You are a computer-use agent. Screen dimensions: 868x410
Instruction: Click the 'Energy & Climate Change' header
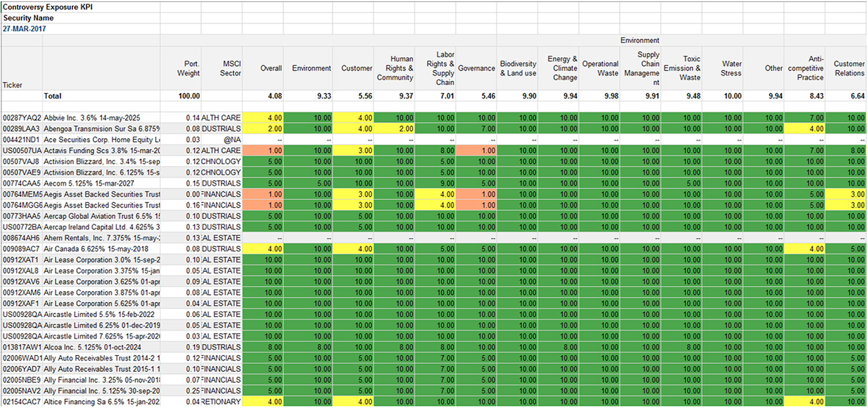tap(562, 68)
